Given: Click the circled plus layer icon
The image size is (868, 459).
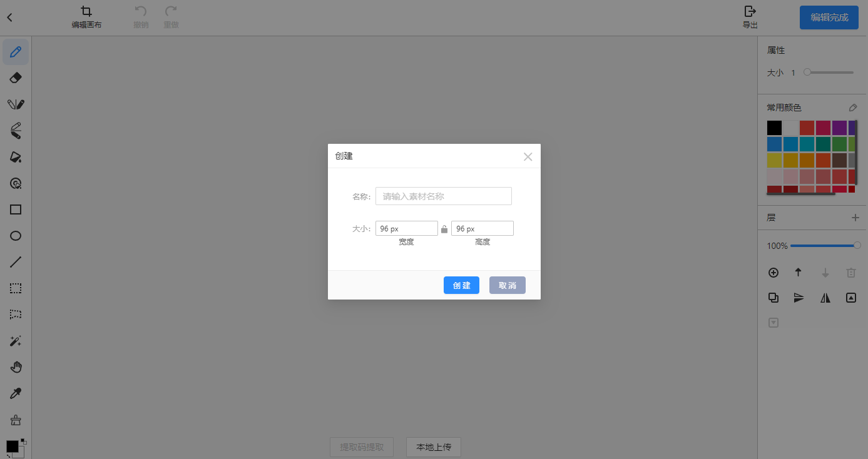Looking at the screenshot, I should coord(774,273).
